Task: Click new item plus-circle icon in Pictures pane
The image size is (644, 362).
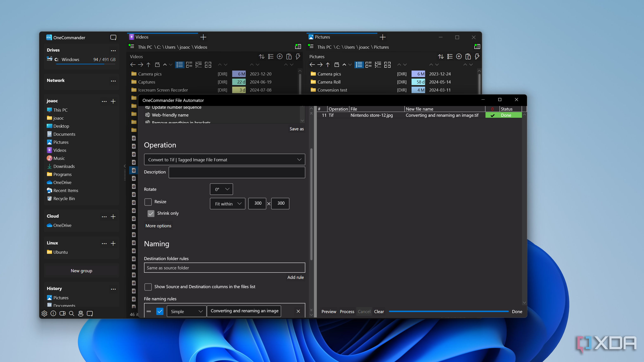Action: (459, 57)
